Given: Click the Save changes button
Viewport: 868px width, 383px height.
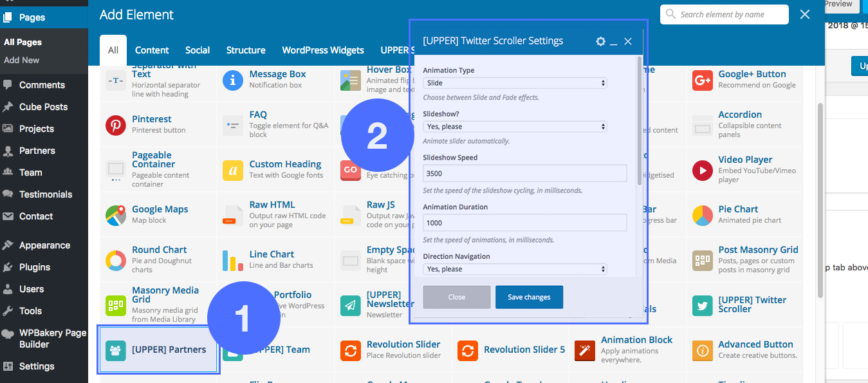Looking at the screenshot, I should pyautogui.click(x=529, y=297).
